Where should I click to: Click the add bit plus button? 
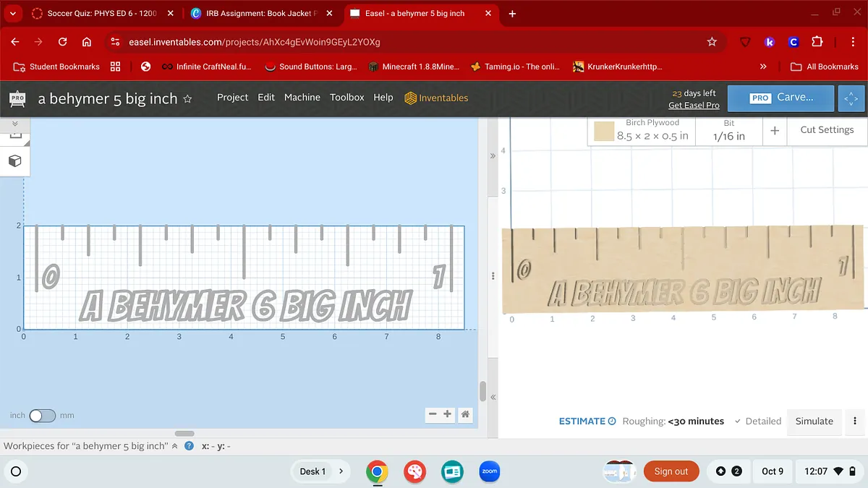[x=775, y=131]
